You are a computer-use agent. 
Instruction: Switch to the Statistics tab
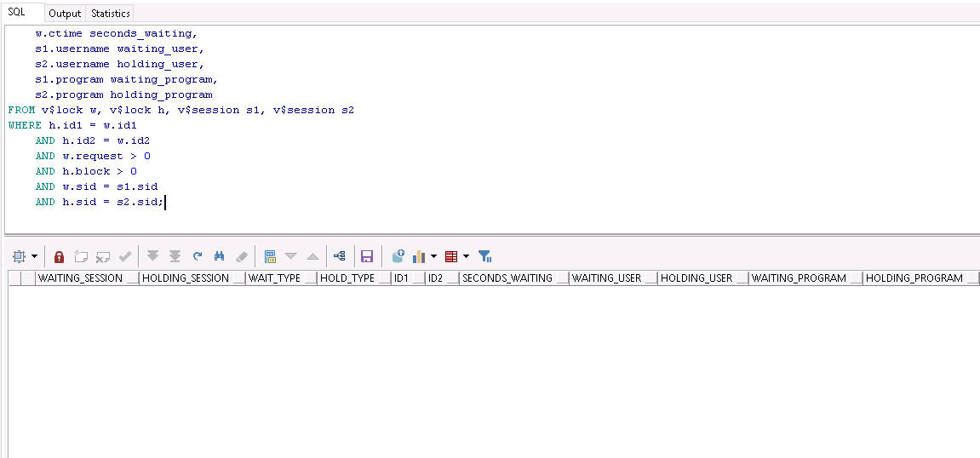pos(111,14)
